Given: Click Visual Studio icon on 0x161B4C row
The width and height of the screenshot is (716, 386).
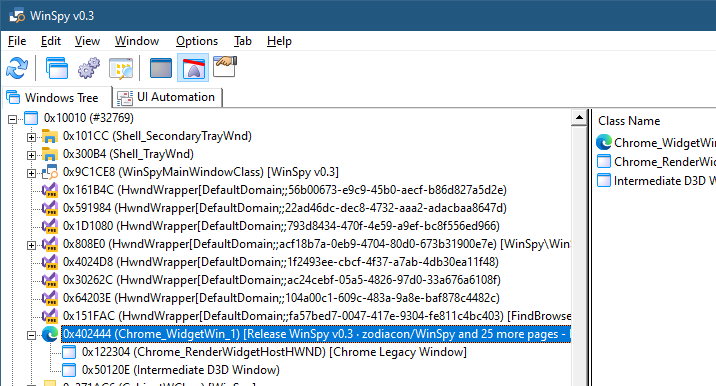Looking at the screenshot, I should (x=50, y=190).
